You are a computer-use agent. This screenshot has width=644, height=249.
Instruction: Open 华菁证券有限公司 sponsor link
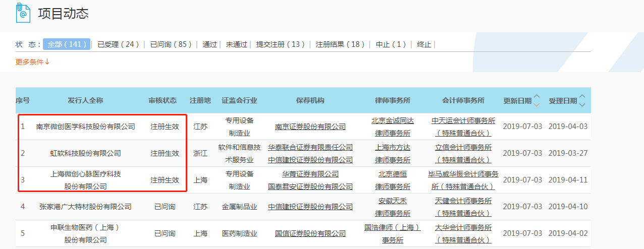(310, 174)
